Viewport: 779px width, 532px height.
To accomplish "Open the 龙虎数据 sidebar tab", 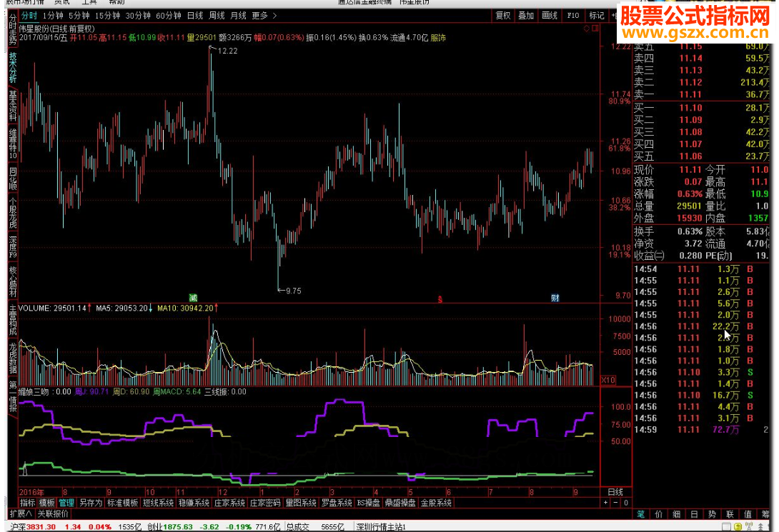I will (x=12, y=358).
